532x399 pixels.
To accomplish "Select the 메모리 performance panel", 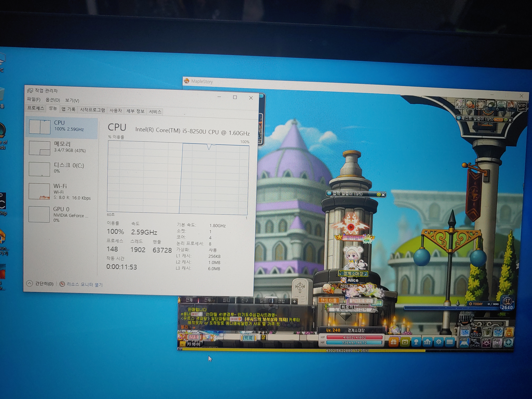I will point(62,147).
